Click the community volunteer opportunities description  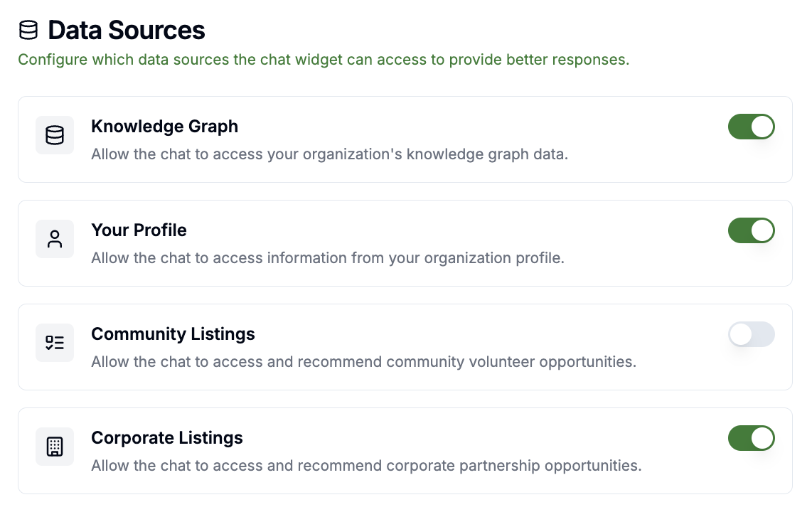pyautogui.click(x=363, y=362)
